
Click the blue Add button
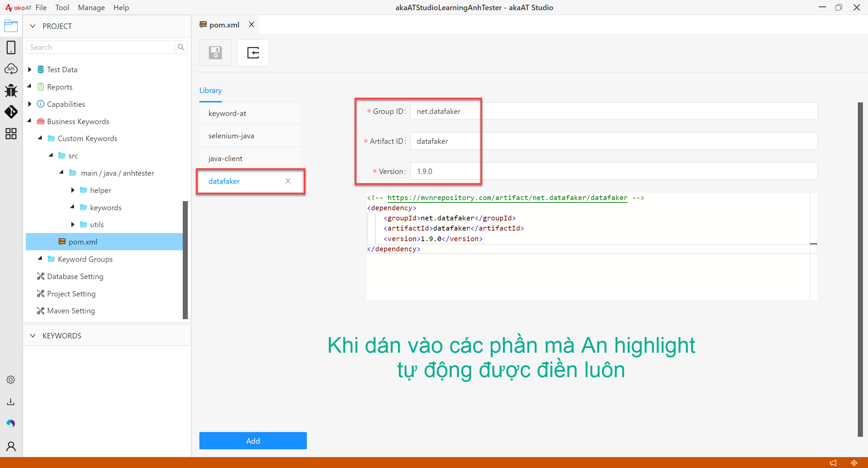click(x=253, y=441)
